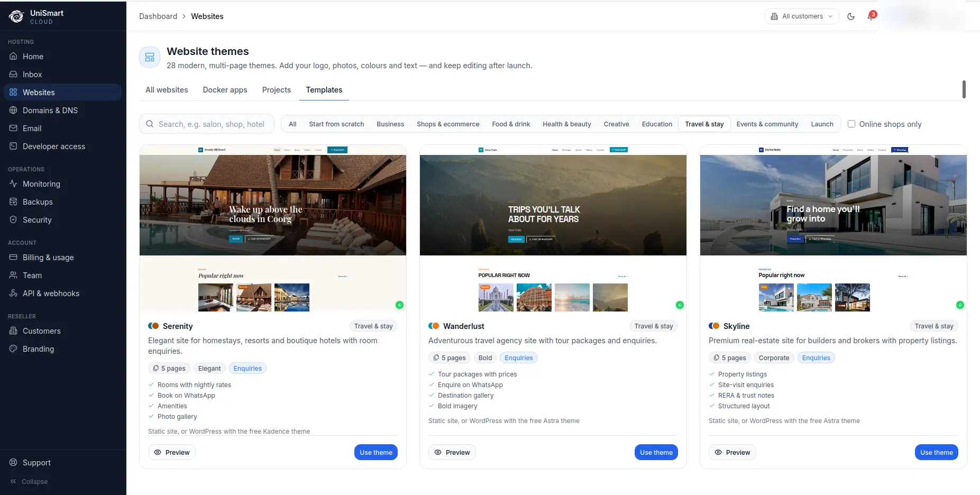Open the Wanderlust theme thumbnail

click(553, 228)
